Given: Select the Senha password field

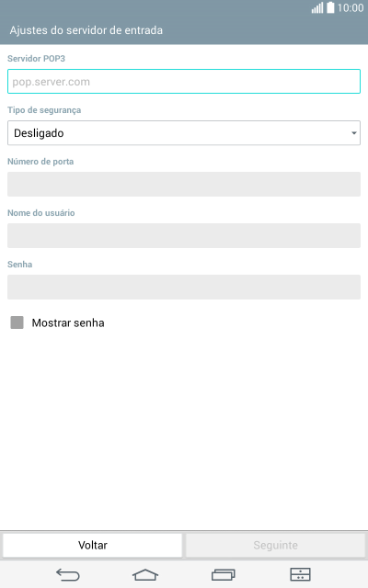Looking at the screenshot, I should (x=184, y=287).
